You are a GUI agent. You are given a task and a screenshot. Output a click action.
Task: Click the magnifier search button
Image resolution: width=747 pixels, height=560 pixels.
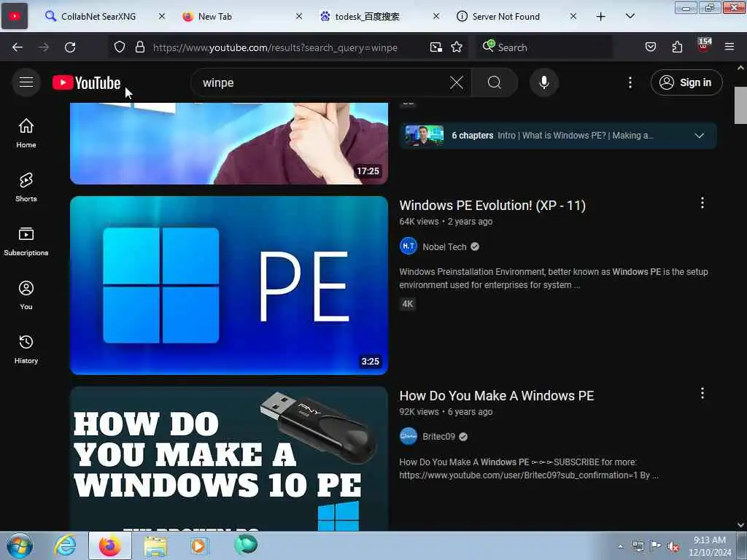495,83
